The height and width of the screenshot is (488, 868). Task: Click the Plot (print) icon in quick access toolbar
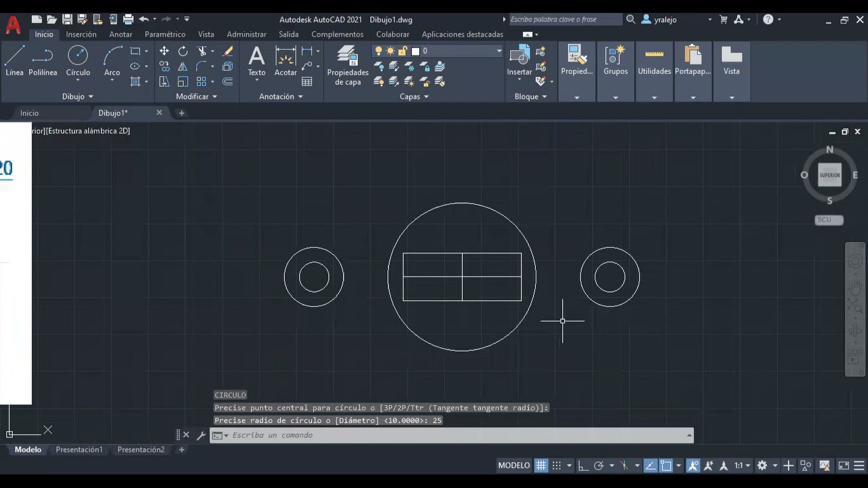click(x=128, y=20)
